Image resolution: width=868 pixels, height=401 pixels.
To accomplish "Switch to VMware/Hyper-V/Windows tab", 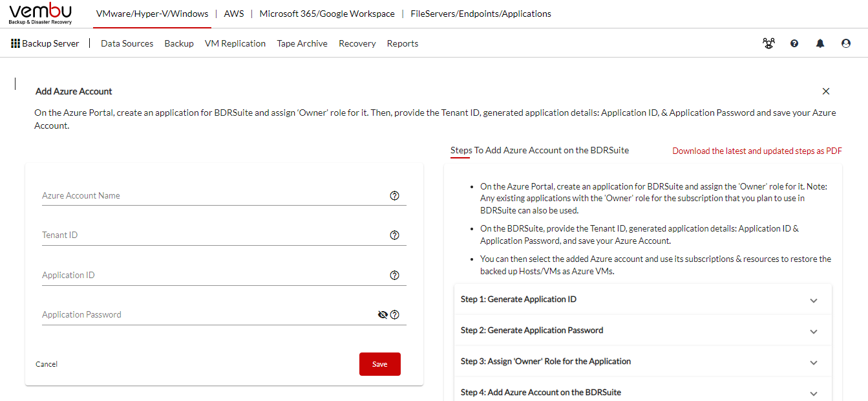I will pos(152,14).
